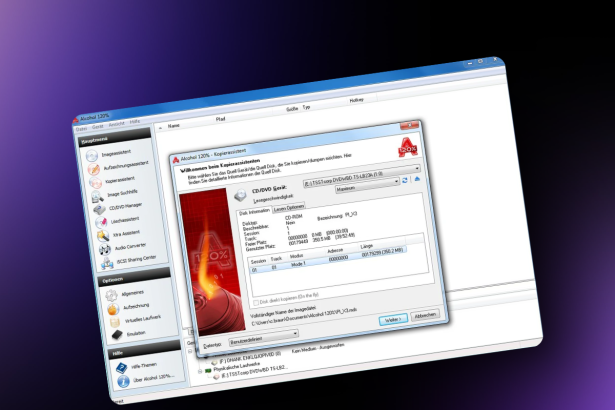Viewport: 615px width, 410px height.
Task: Open Emulation options
Action: click(136, 333)
